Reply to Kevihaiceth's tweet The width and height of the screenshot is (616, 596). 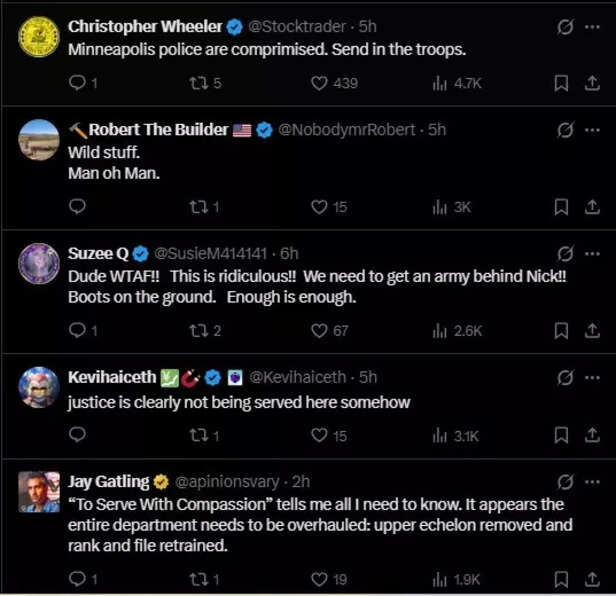(77, 435)
